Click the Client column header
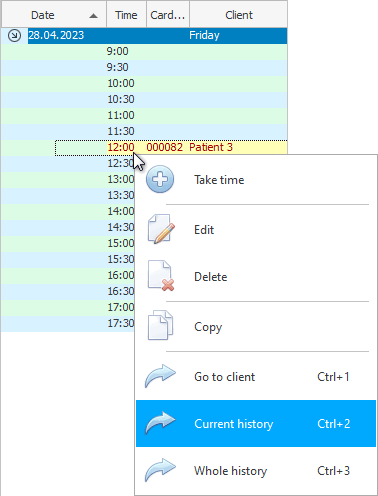This screenshot has height=496, width=378. pyautogui.click(x=239, y=15)
